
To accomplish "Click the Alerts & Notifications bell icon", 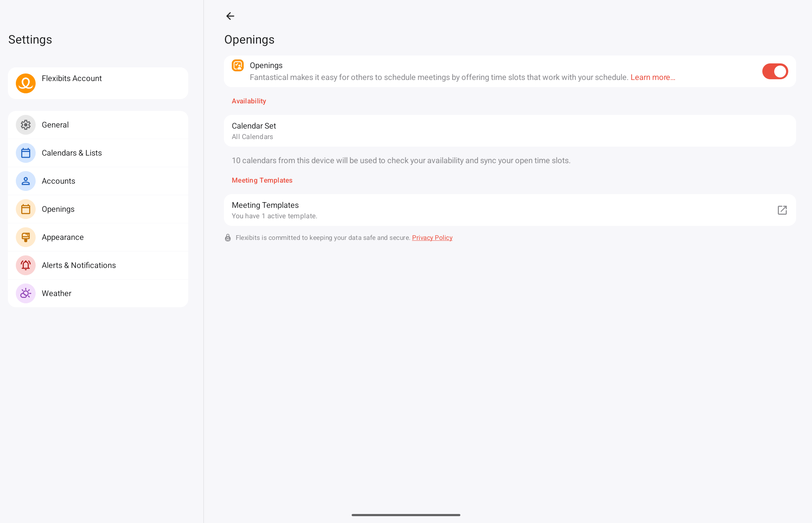I will pyautogui.click(x=26, y=265).
